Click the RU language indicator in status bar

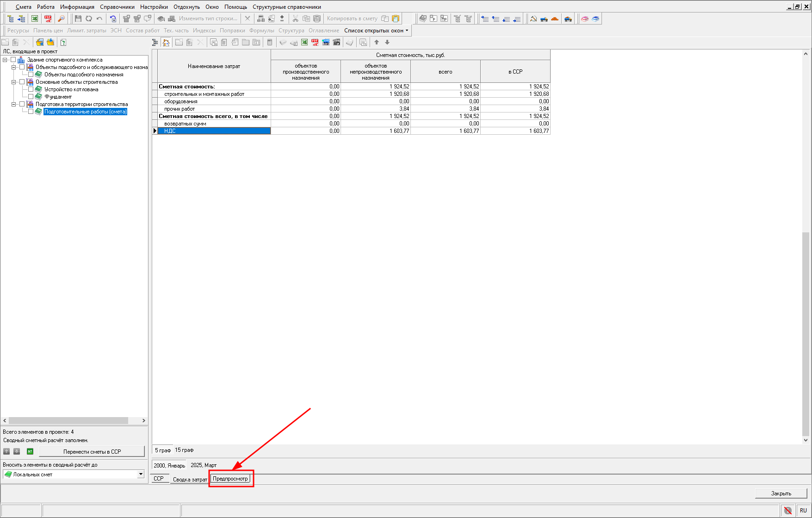[803, 510]
